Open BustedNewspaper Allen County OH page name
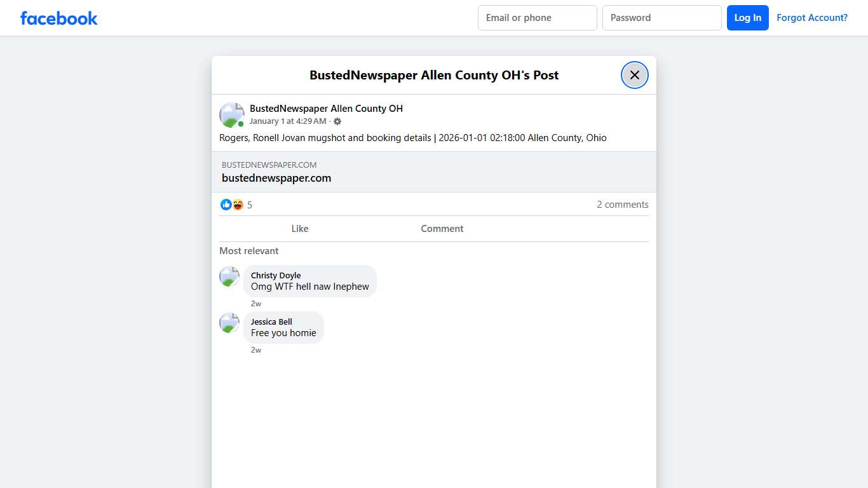The image size is (868, 488). (x=326, y=109)
